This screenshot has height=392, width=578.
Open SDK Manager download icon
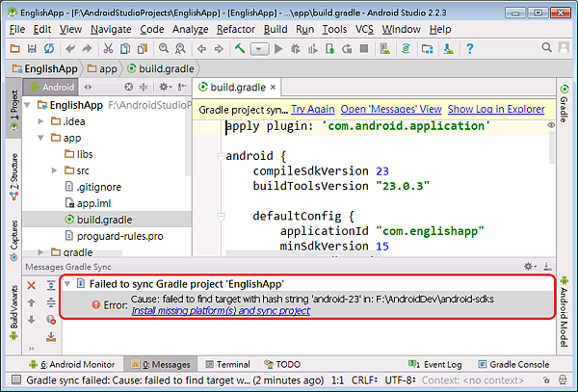click(448, 48)
